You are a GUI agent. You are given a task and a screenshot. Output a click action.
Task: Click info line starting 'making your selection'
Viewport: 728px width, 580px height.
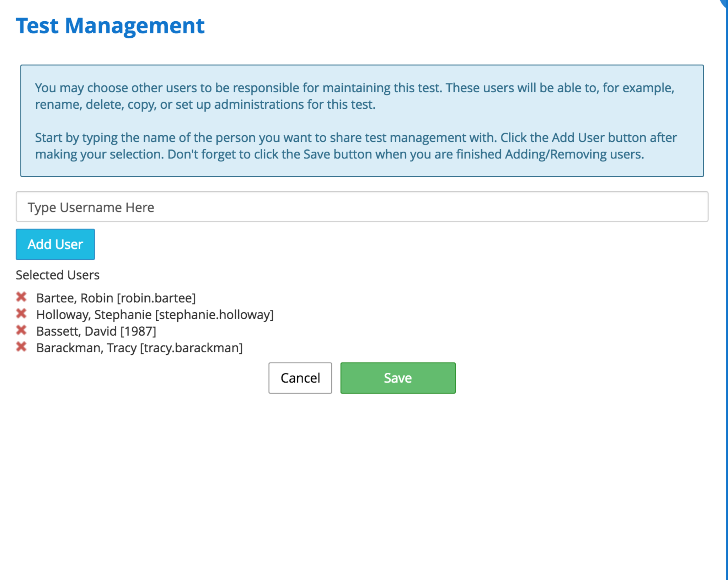[339, 154]
